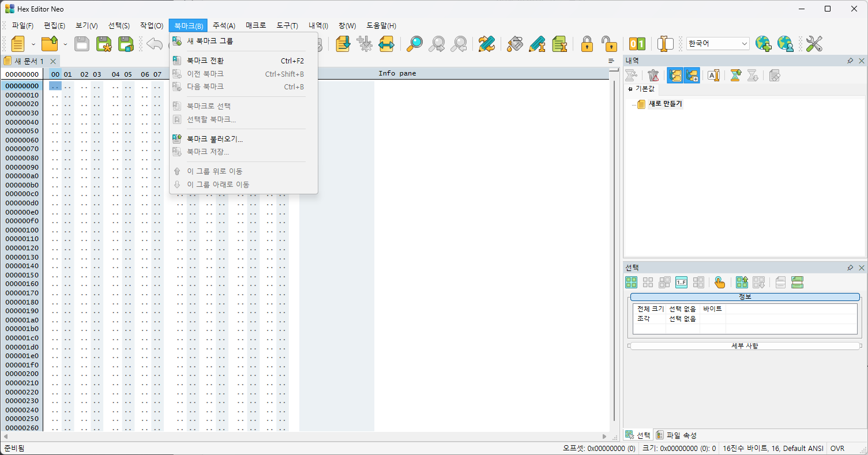868x455 pixels.
Task: Click the Save As icon with star
Action: pos(104,44)
